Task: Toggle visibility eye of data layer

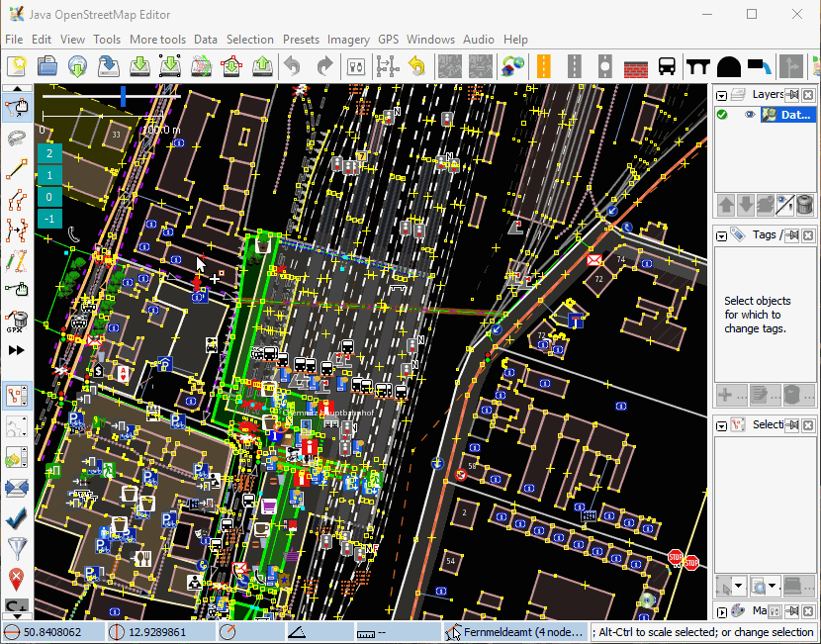Action: pos(750,115)
